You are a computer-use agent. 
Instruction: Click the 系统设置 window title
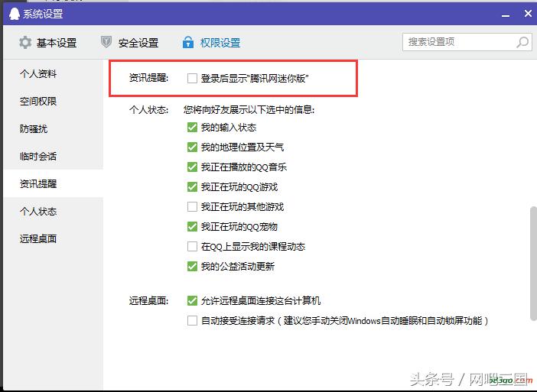click(x=43, y=14)
